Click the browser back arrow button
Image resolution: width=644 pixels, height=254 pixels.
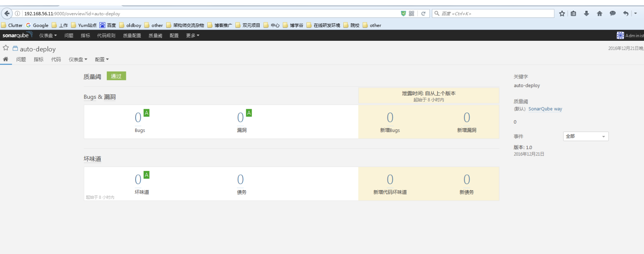[x=7, y=13]
